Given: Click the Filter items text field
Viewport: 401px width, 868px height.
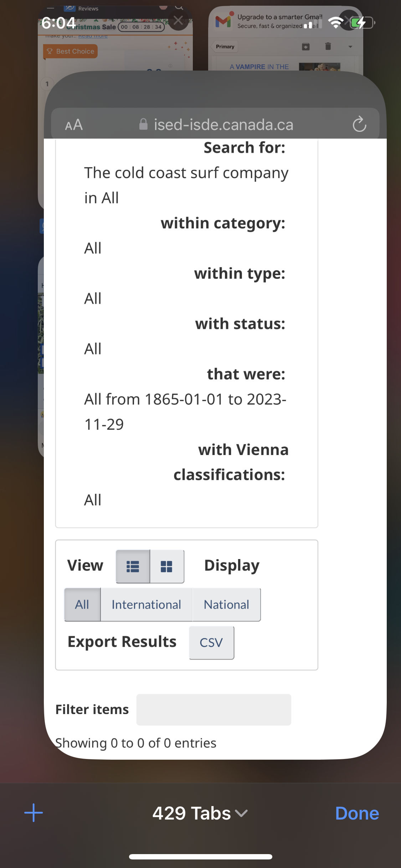Looking at the screenshot, I should coord(214,709).
